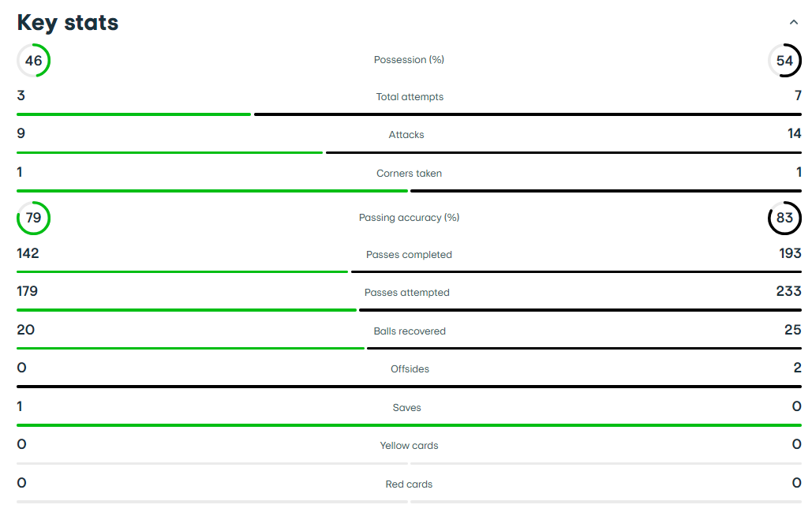The width and height of the screenshot is (812, 516).
Task: Click the Yellow cards label
Action: [409, 446]
